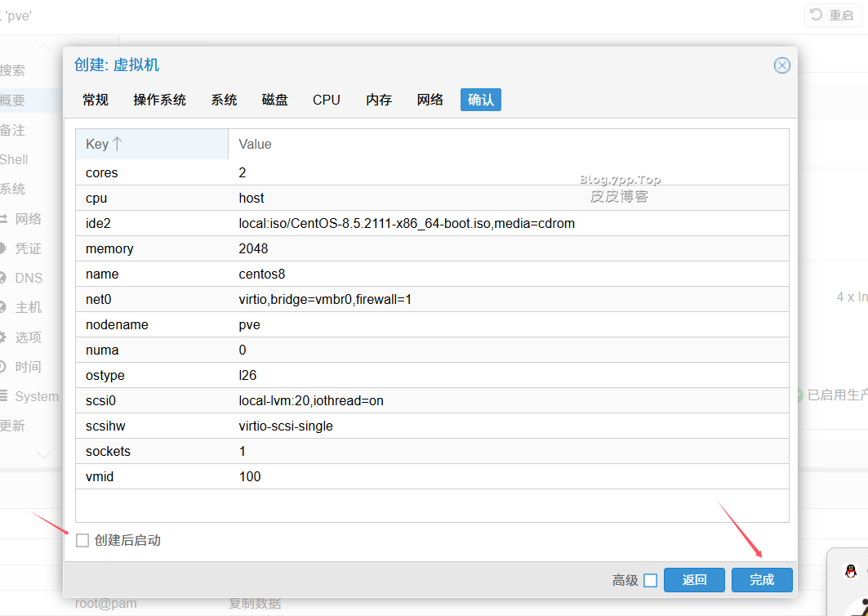Screen dimensions: 868x616
Task: Open the Network item in sidebar
Action: tap(28, 219)
